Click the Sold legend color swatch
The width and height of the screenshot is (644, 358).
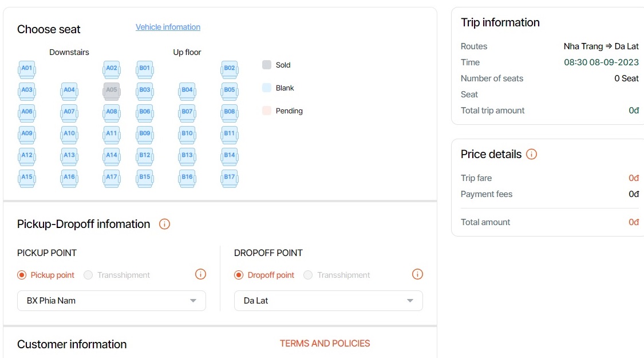coord(266,65)
